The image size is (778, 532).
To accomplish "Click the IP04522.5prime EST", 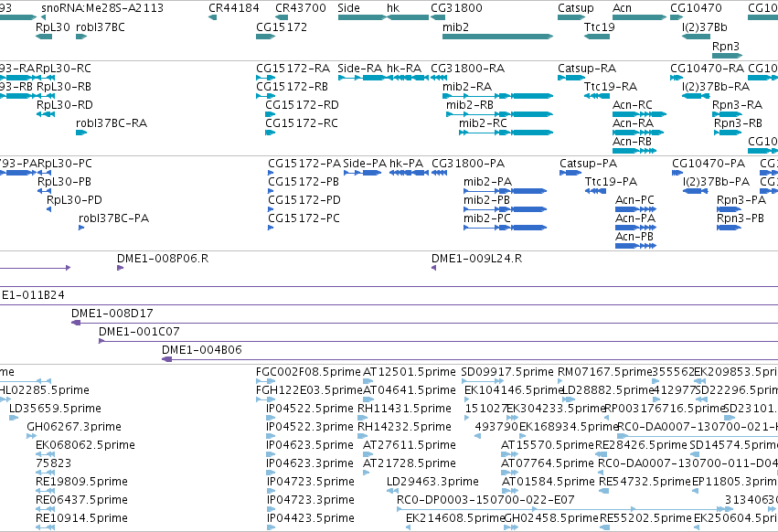I will (x=271, y=418).
